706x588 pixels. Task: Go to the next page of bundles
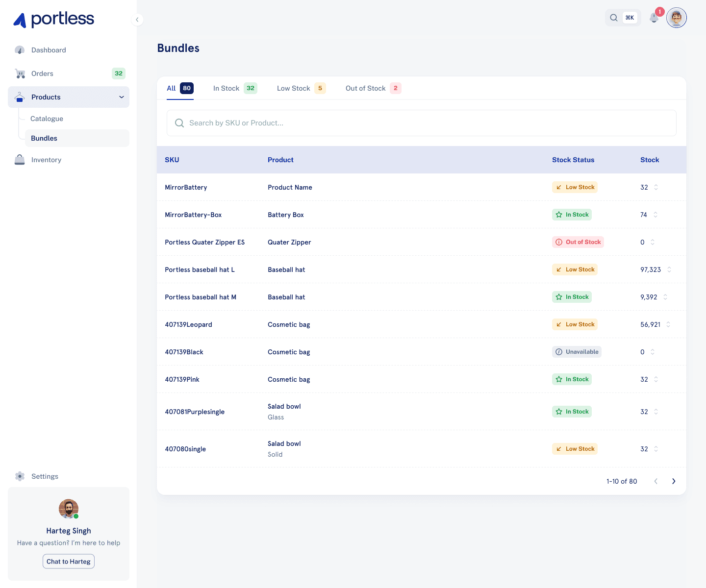pos(674,481)
